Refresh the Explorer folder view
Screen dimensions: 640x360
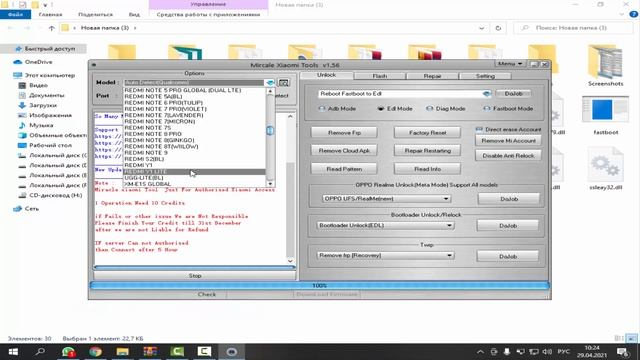498,28
